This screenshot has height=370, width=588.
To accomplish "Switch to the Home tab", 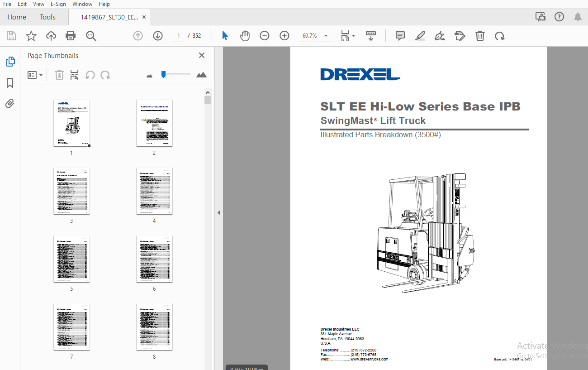I will click(17, 17).
